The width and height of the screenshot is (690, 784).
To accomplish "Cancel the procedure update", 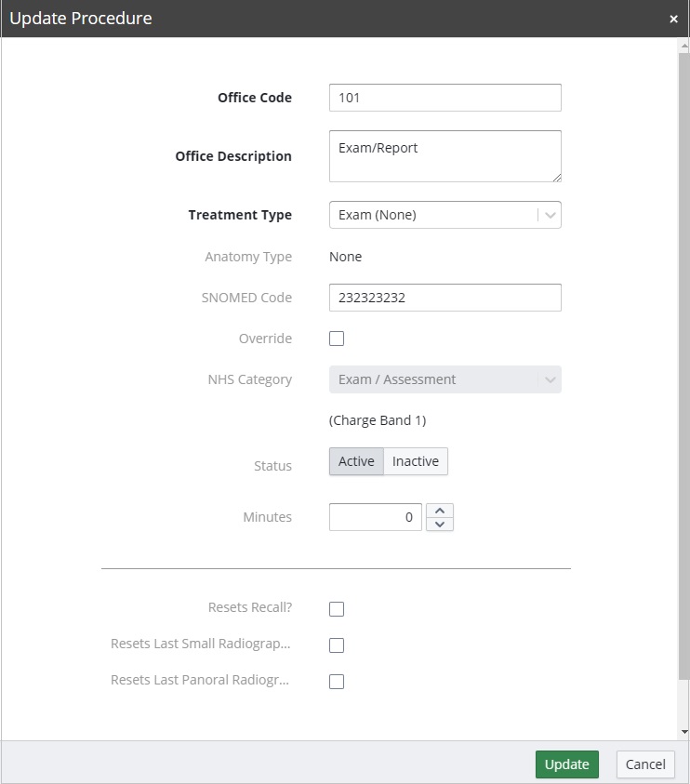I will (645, 764).
